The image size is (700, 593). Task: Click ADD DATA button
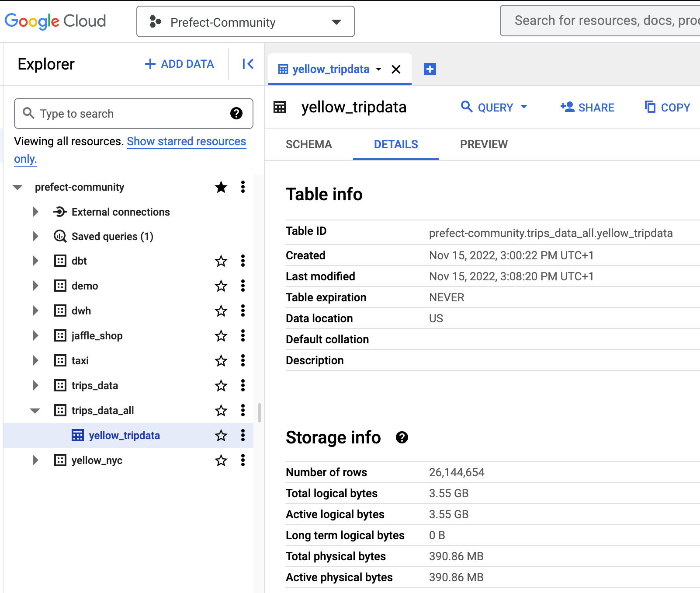pos(179,64)
